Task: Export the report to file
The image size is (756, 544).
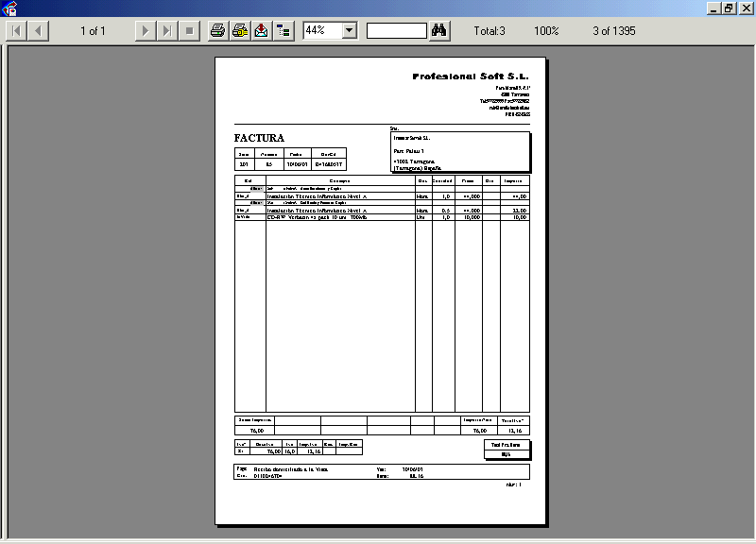Action: click(x=261, y=31)
